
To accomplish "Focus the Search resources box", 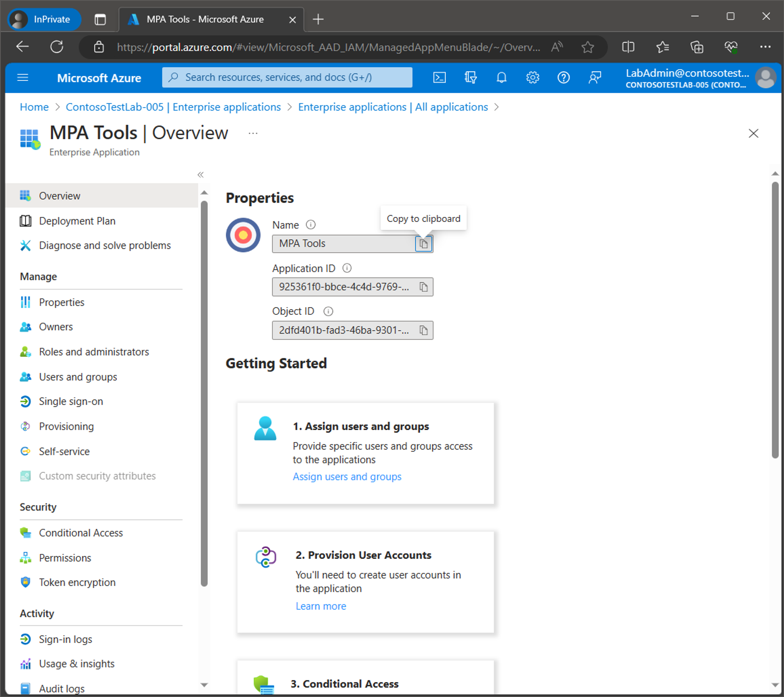I will (287, 77).
